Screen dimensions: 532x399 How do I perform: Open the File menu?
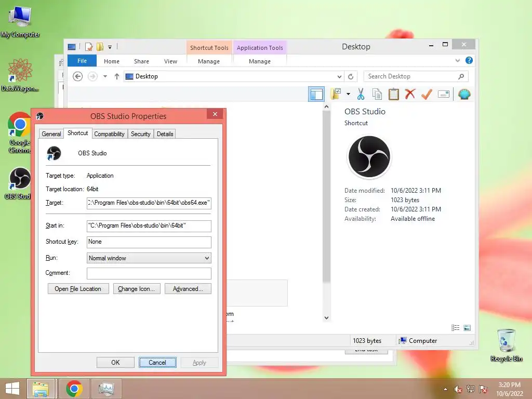(x=82, y=61)
